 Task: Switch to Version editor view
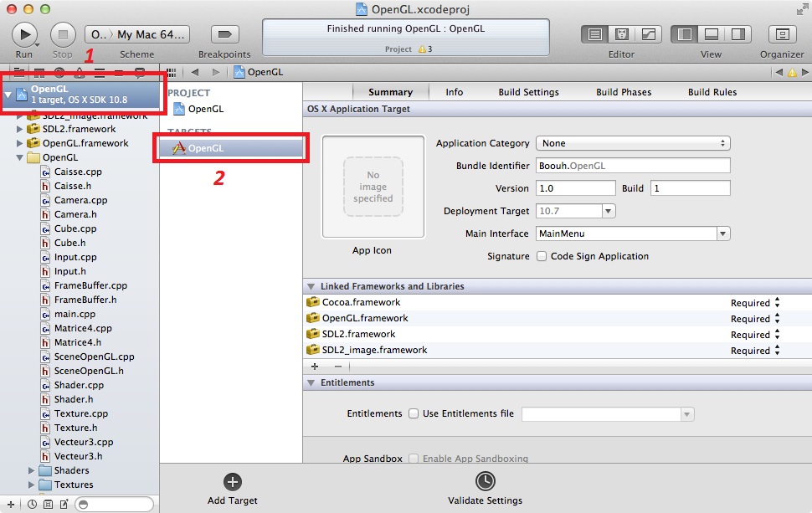[x=649, y=34]
